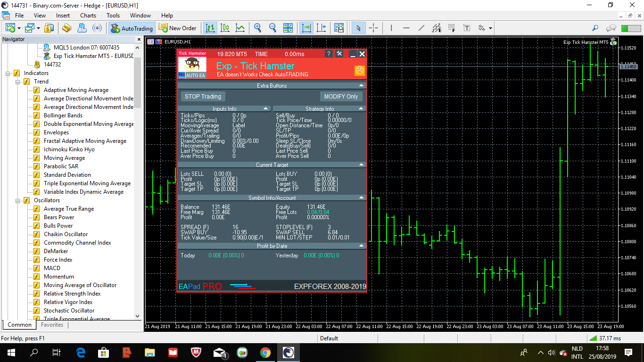
Task: Open the View menu
Action: click(x=40, y=16)
